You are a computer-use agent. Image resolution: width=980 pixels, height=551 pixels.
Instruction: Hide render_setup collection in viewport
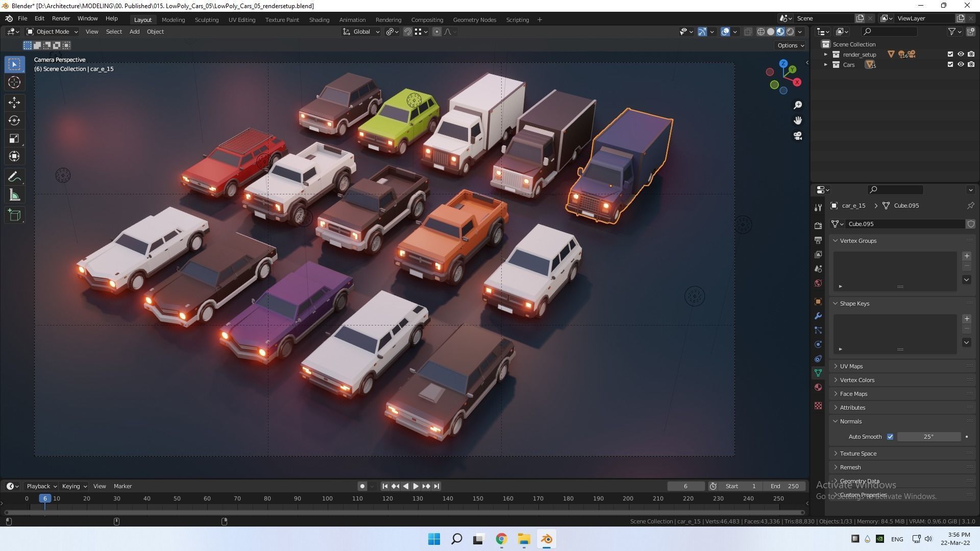(961, 54)
